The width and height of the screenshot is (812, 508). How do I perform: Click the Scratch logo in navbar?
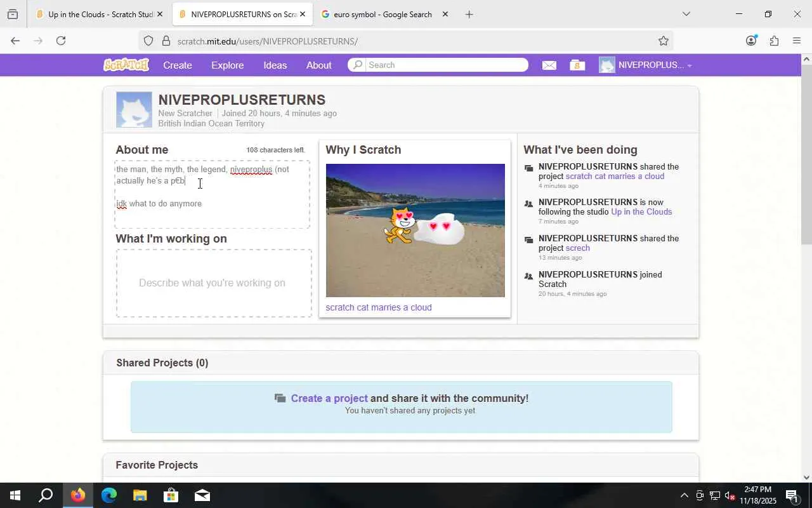tap(126, 65)
